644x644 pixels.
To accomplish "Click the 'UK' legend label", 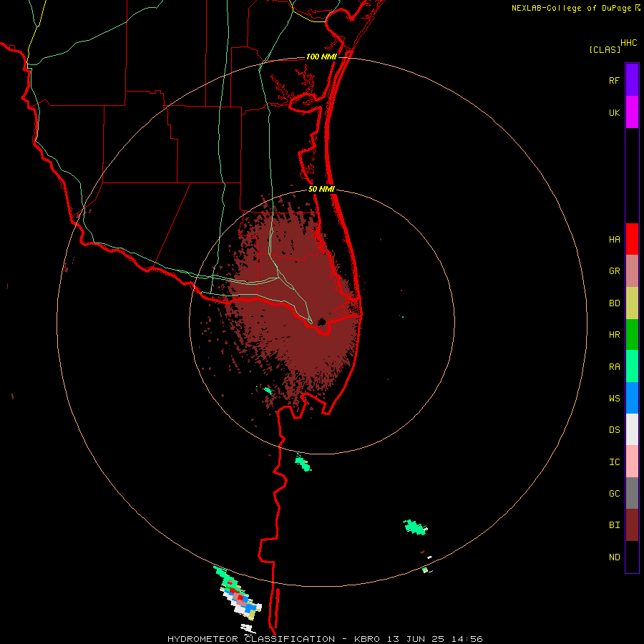I will pyautogui.click(x=614, y=113).
